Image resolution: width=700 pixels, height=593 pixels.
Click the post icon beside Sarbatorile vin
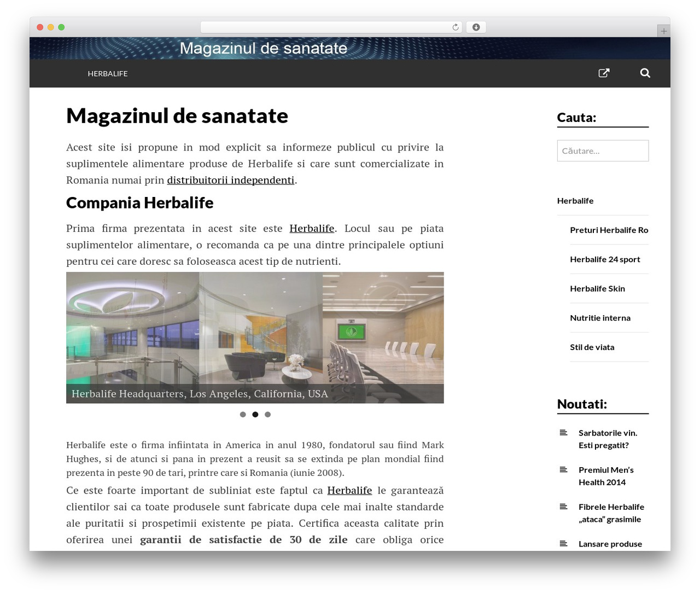pos(563,433)
